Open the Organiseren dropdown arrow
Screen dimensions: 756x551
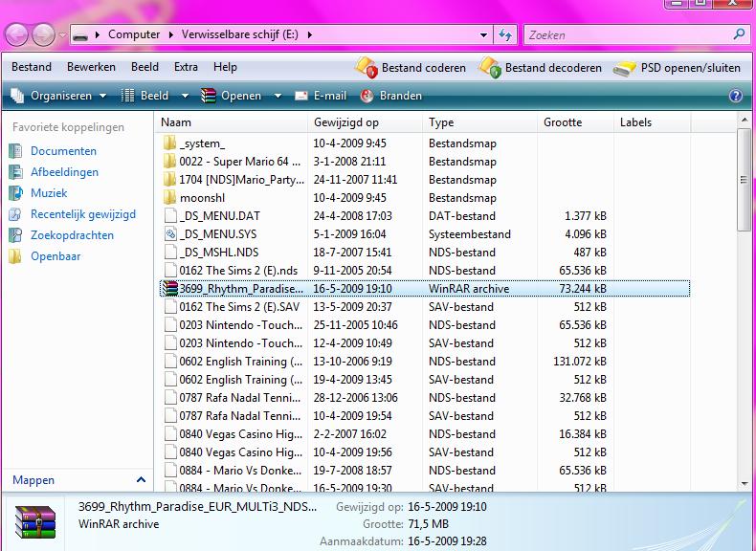coord(102,96)
